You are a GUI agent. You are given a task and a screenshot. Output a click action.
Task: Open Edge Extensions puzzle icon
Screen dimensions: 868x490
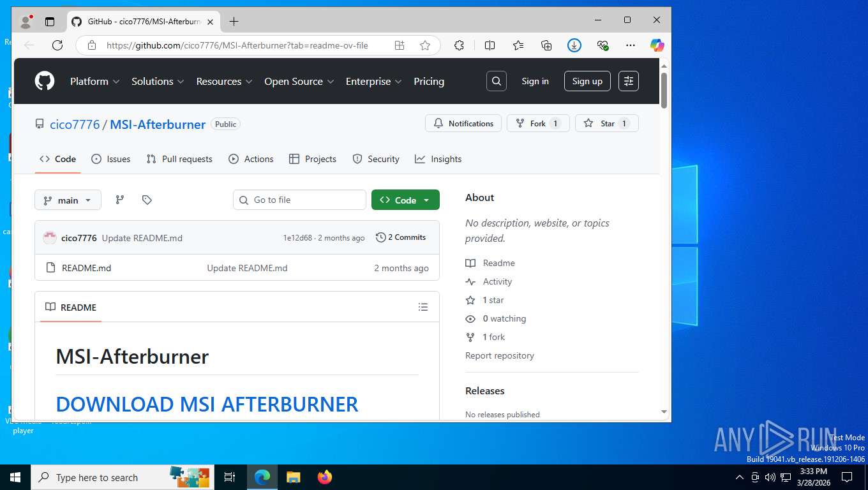[459, 45]
